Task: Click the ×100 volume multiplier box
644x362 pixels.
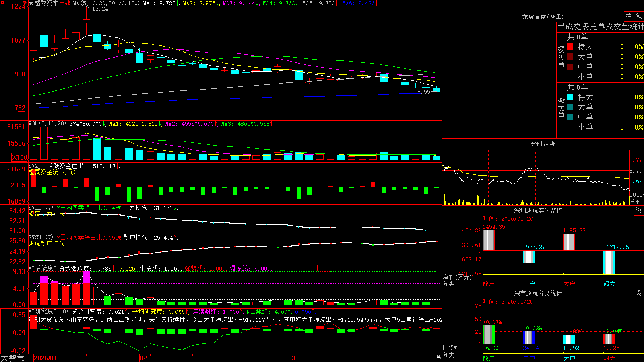Action: [19, 157]
